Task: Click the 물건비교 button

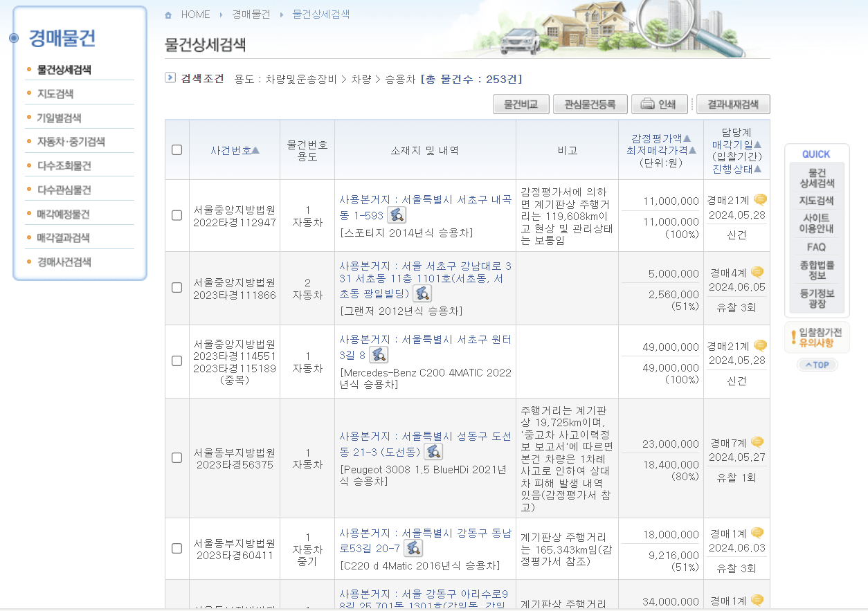Action: pos(521,104)
